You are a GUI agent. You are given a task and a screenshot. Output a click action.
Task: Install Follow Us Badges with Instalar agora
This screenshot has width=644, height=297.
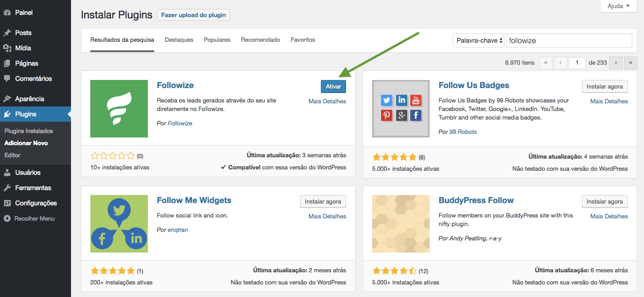[605, 87]
